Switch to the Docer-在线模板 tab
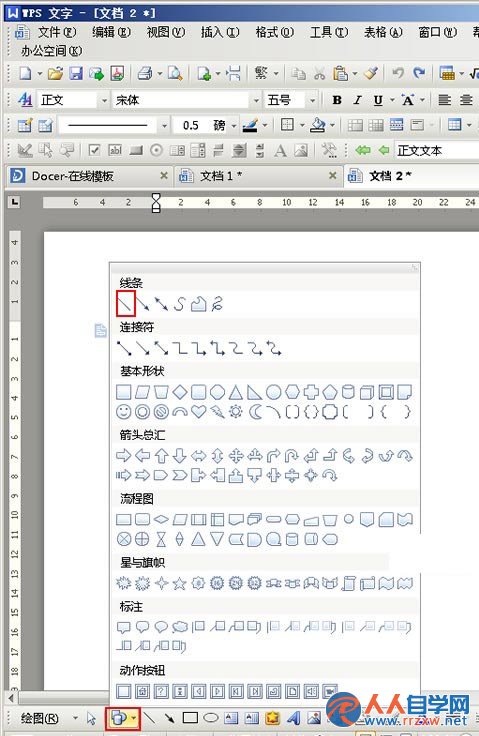The image size is (479, 736). coord(88,176)
